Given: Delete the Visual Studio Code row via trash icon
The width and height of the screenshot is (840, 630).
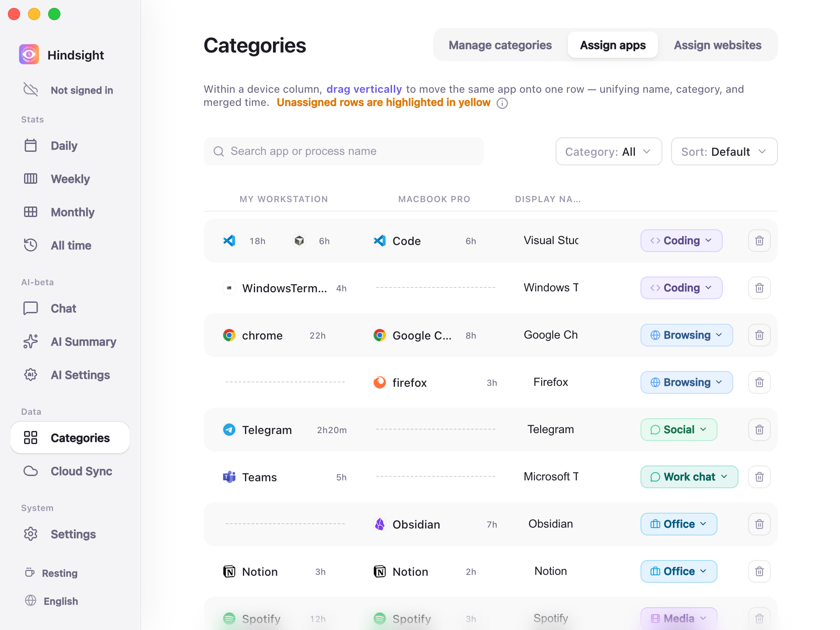Looking at the screenshot, I should [759, 241].
